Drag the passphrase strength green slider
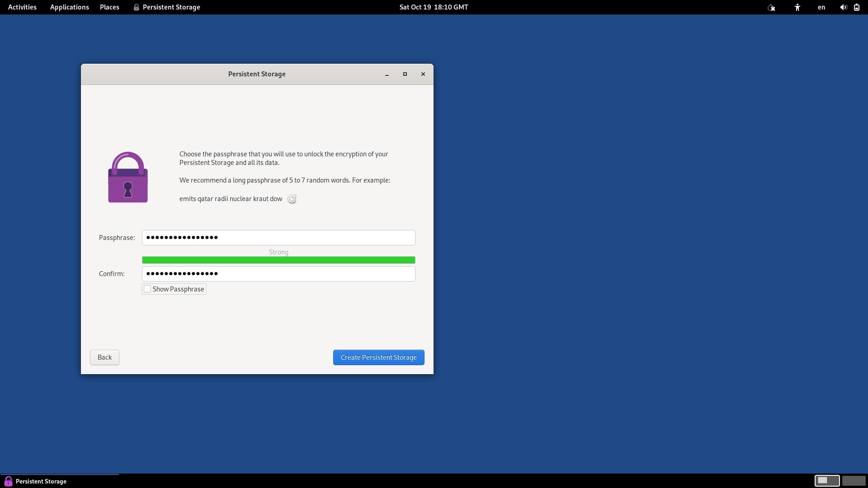The image size is (868, 488). tap(278, 260)
